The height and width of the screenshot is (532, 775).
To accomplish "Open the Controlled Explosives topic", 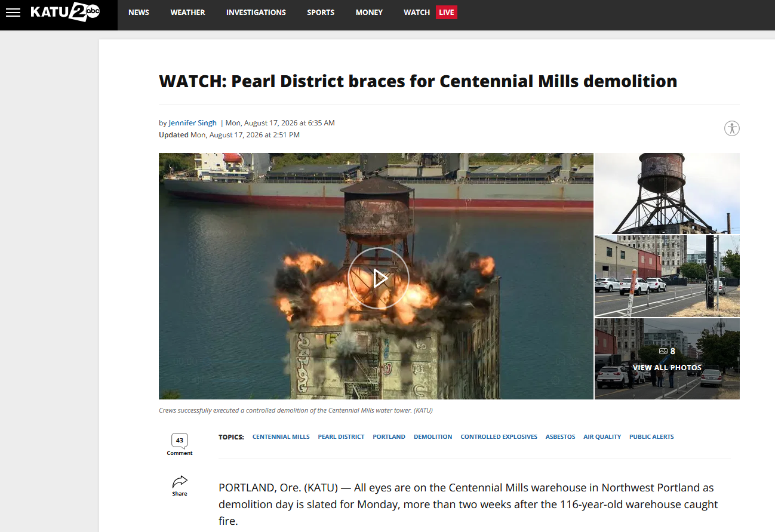I will (499, 437).
